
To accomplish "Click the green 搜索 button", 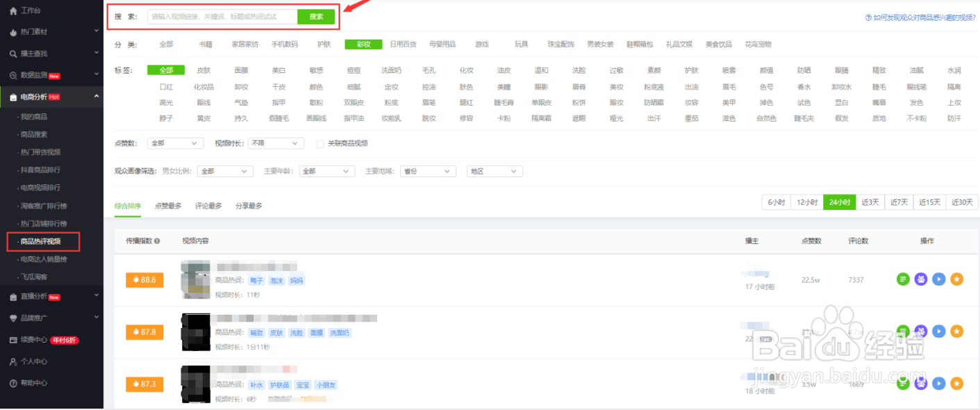I will click(316, 17).
